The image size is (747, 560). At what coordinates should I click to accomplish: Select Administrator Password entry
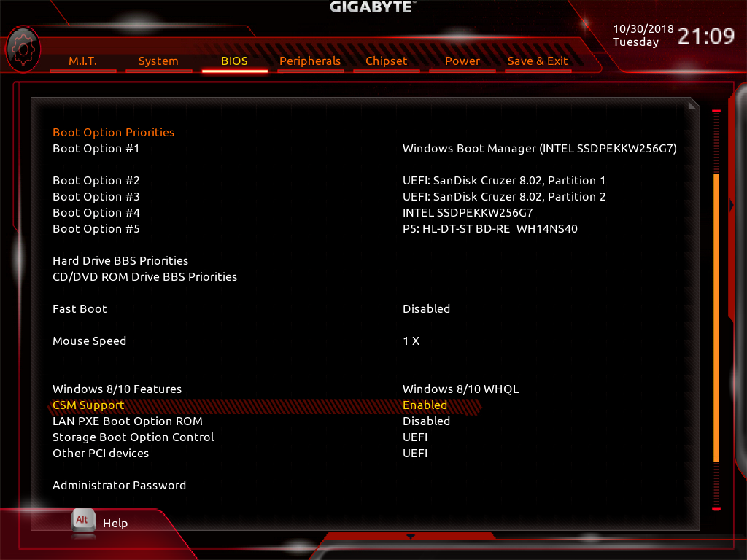(119, 485)
